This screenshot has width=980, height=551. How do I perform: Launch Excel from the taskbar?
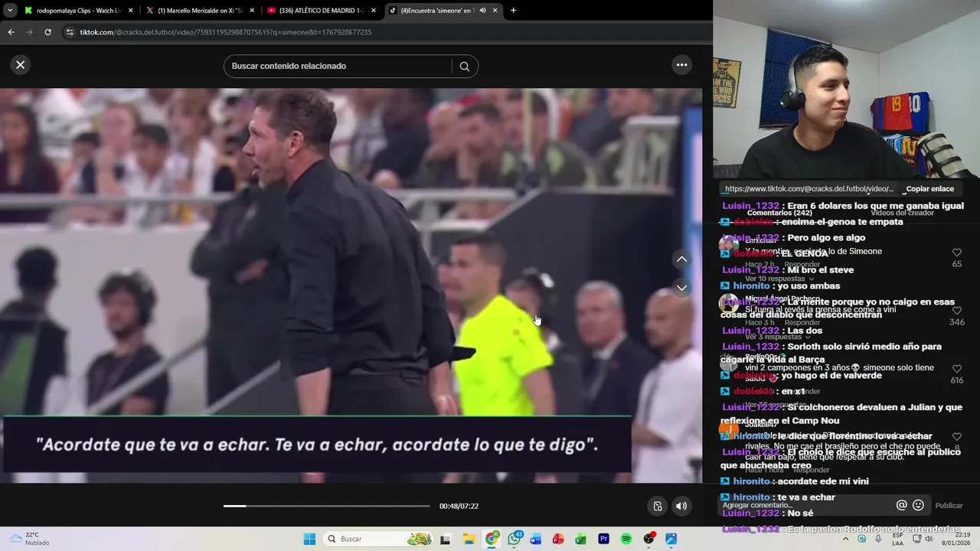tap(581, 539)
